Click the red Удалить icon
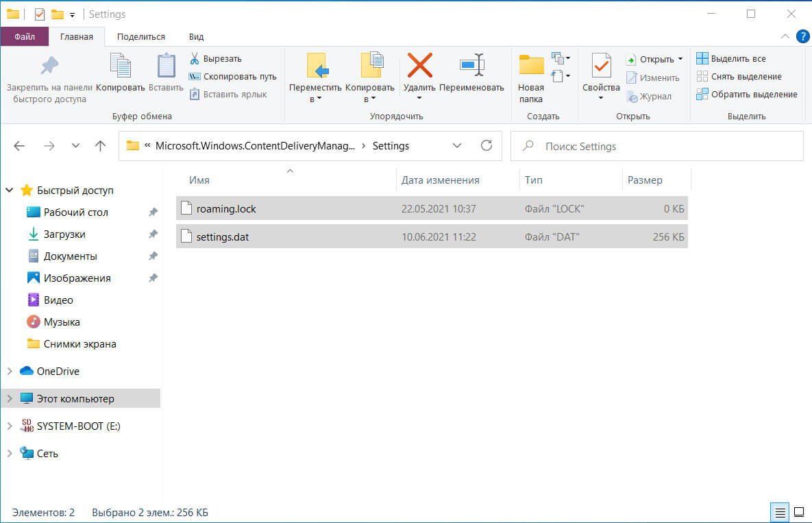The image size is (812, 523). (419, 66)
